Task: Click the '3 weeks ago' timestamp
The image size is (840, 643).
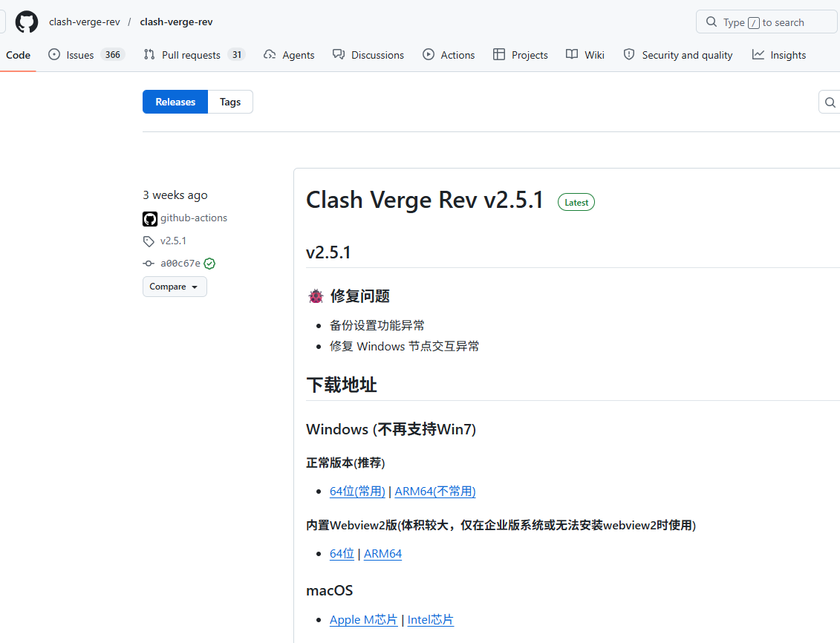Action: (175, 195)
